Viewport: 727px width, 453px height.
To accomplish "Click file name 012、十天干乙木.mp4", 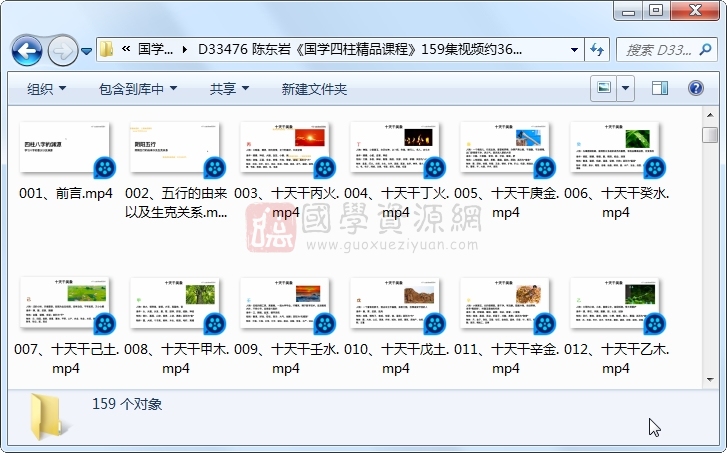I will coord(616,359).
